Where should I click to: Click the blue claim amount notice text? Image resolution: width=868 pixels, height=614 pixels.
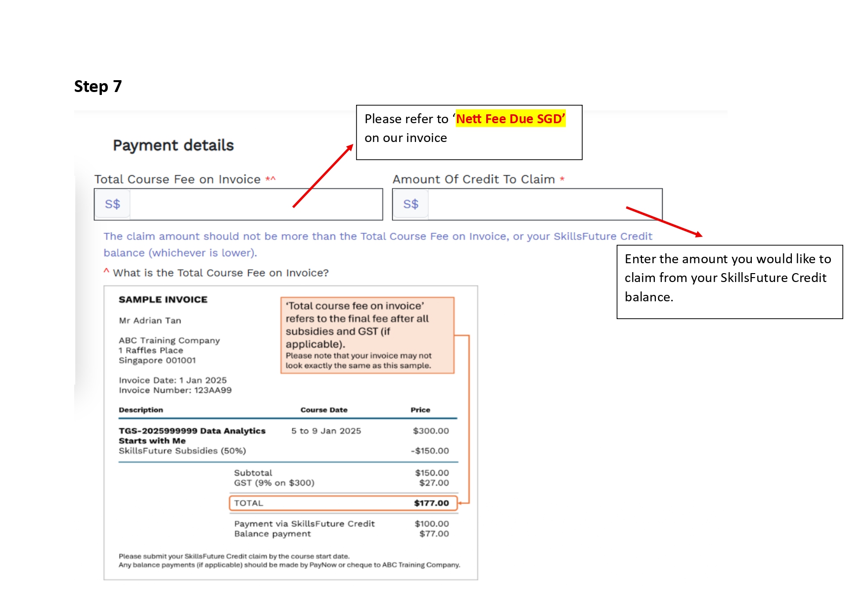377,237
